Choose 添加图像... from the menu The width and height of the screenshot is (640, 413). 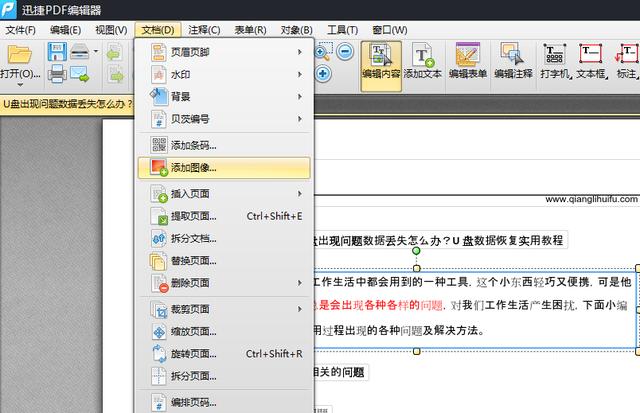point(224,168)
